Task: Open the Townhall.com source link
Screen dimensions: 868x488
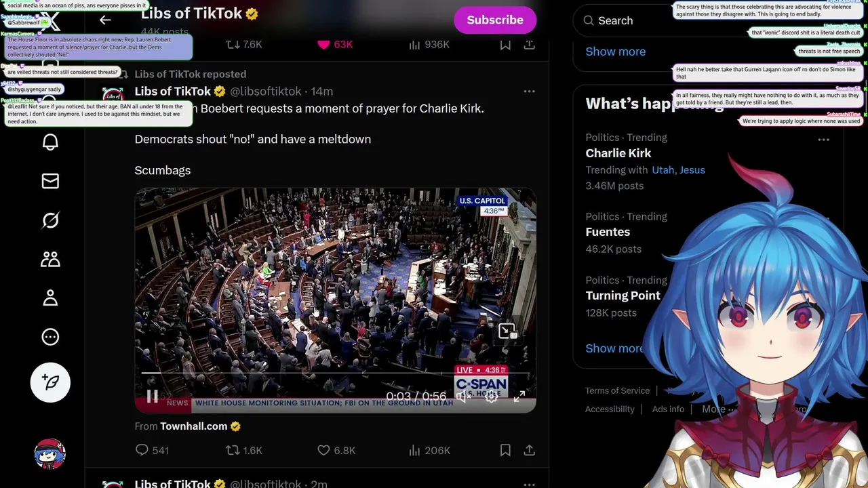Action: (193, 426)
